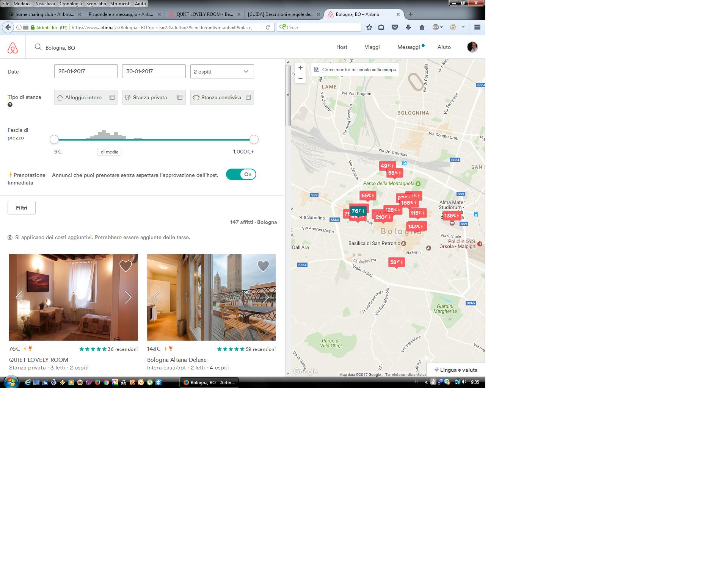Check the Stanza privata checkbox
The image size is (728, 582).
click(180, 97)
